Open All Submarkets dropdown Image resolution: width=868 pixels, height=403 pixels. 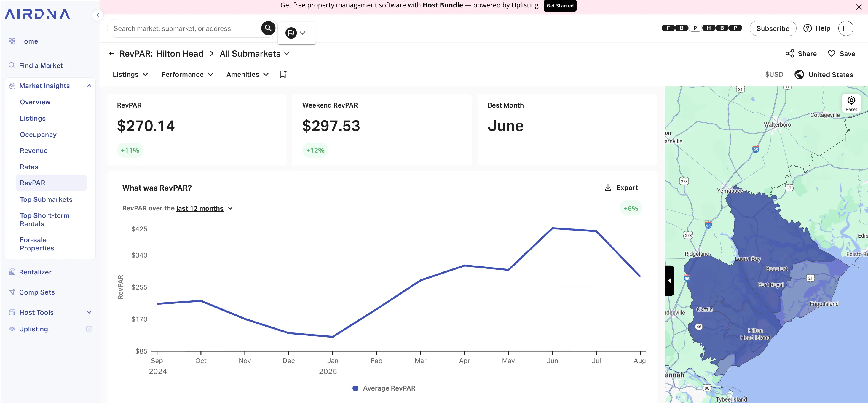click(x=254, y=54)
